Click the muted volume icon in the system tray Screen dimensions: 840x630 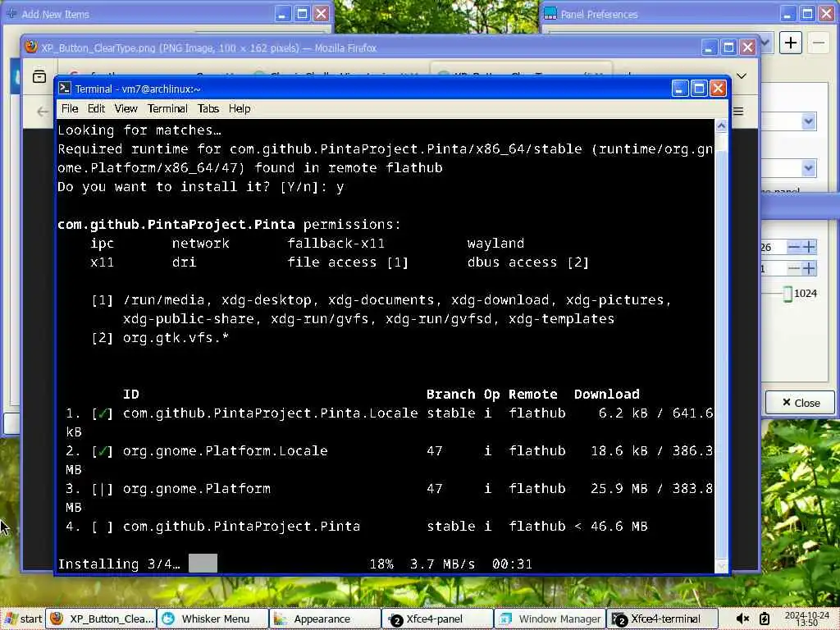742,619
